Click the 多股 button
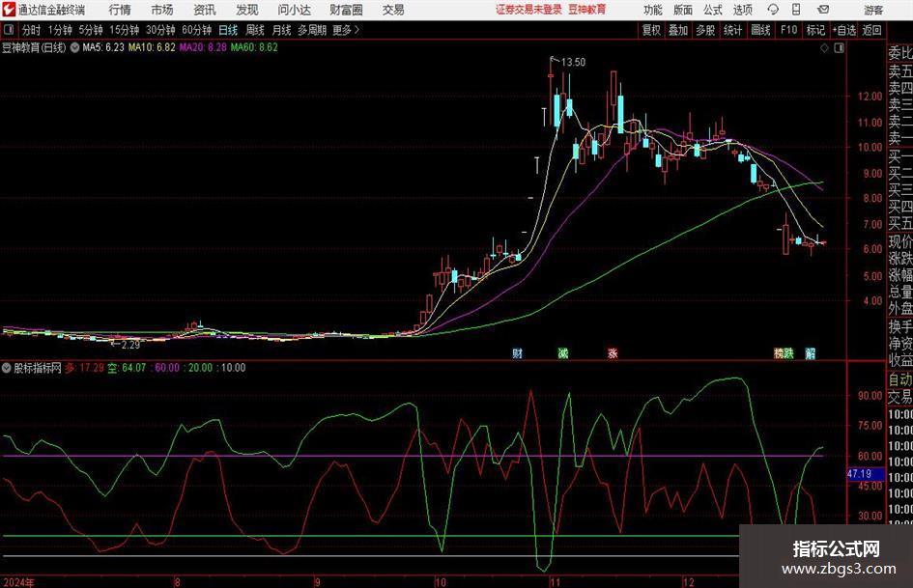 pos(705,30)
